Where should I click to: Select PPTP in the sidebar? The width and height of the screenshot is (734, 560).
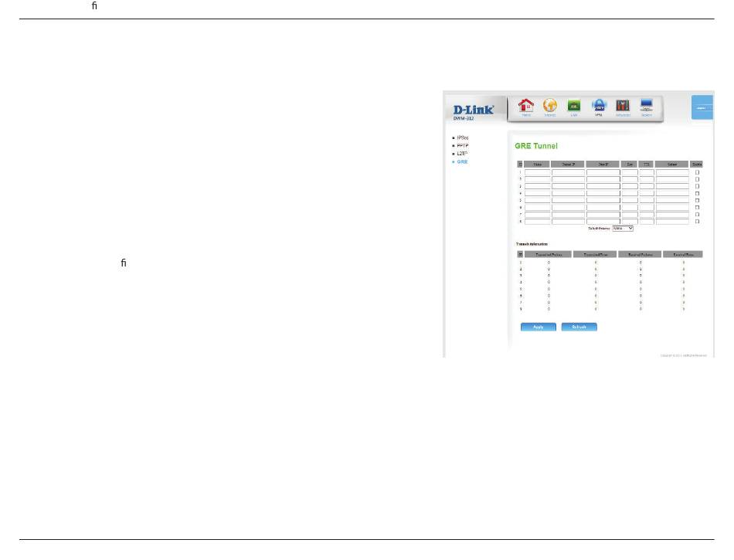coord(463,145)
